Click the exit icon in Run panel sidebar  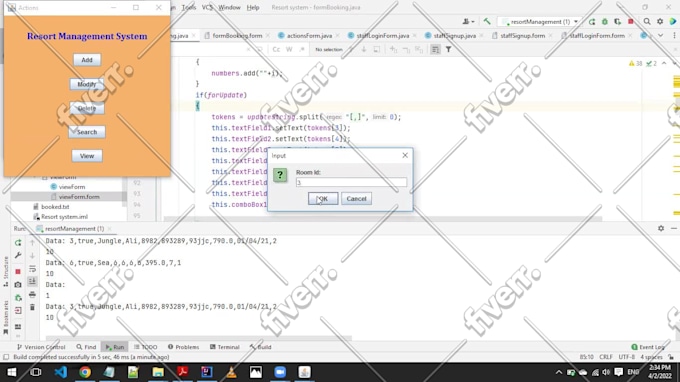pos(18,310)
